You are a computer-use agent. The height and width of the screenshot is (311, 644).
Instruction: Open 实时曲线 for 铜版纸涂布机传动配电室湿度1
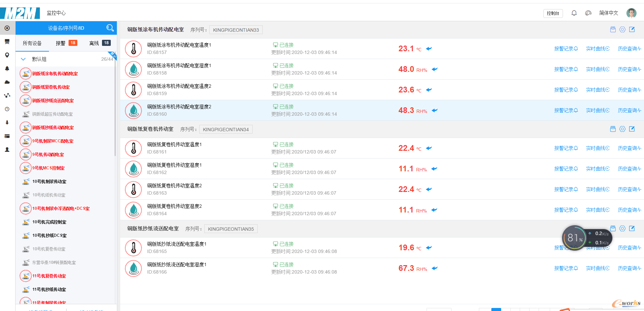coord(598,69)
